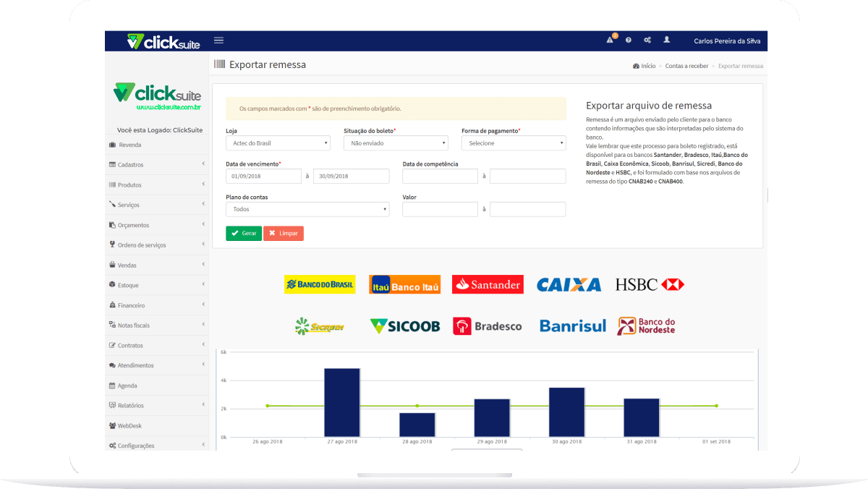The width and height of the screenshot is (868, 489).
Task: Click the chart bar for 30 ago 2018
Action: click(567, 412)
